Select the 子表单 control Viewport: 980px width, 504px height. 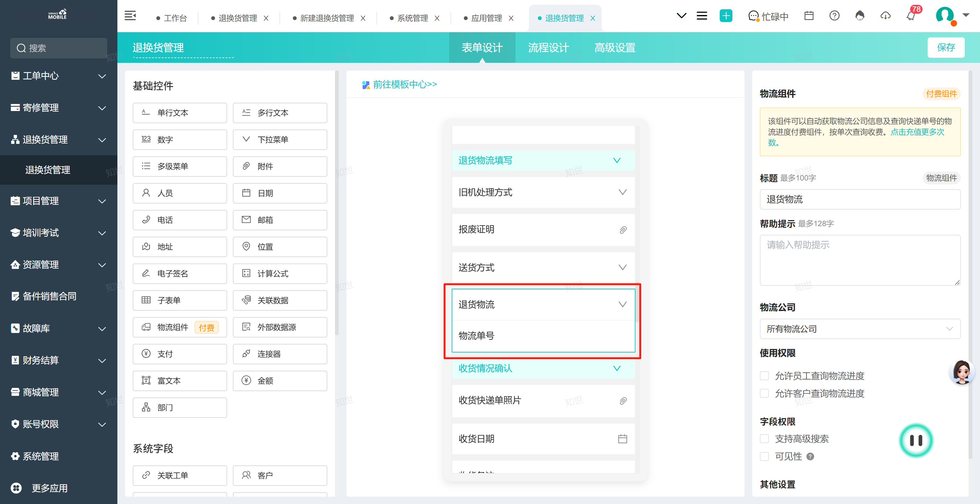coord(180,300)
